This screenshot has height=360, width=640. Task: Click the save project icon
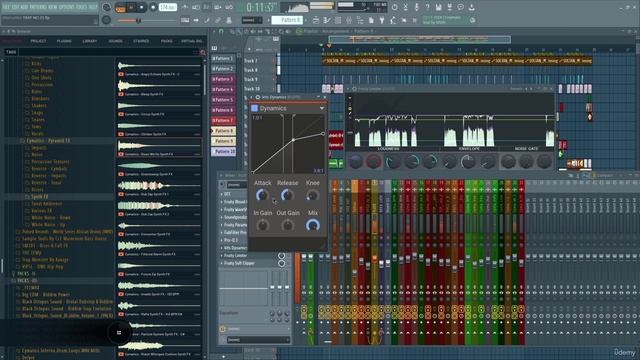point(438,7)
